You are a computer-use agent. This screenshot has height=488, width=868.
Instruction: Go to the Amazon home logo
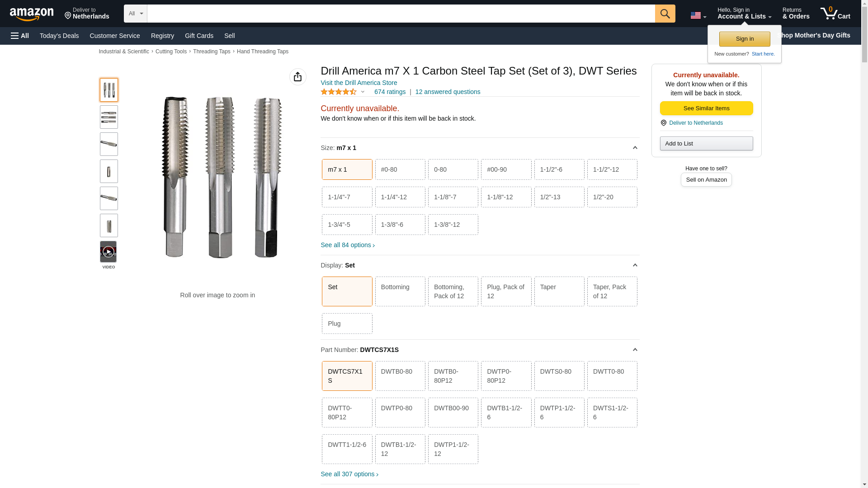click(x=32, y=14)
